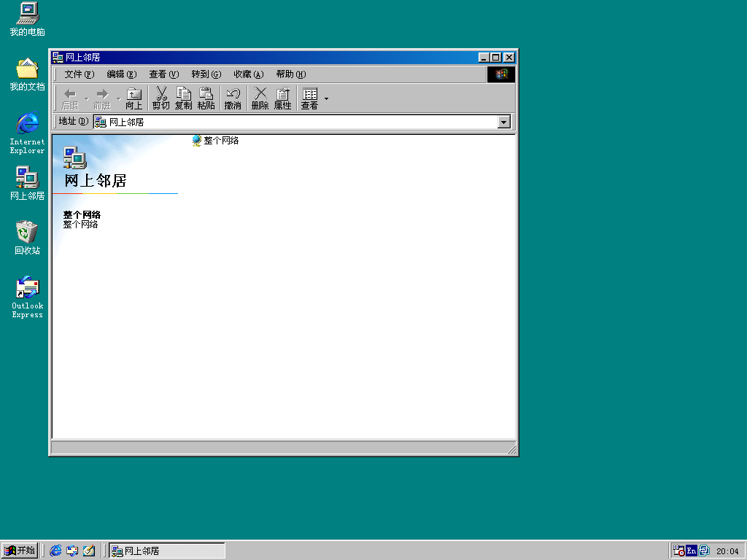Click the Cut (剪切) scissors icon

[161, 98]
